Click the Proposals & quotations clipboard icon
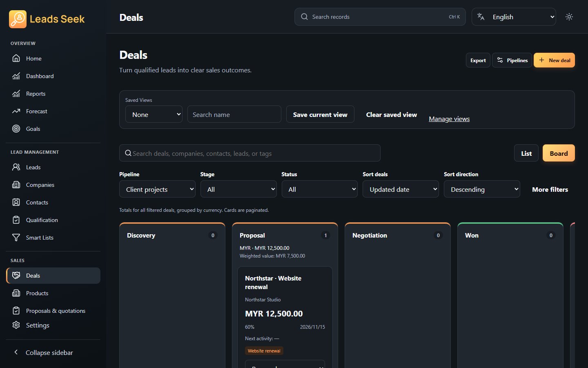The height and width of the screenshot is (368, 588). [16, 311]
